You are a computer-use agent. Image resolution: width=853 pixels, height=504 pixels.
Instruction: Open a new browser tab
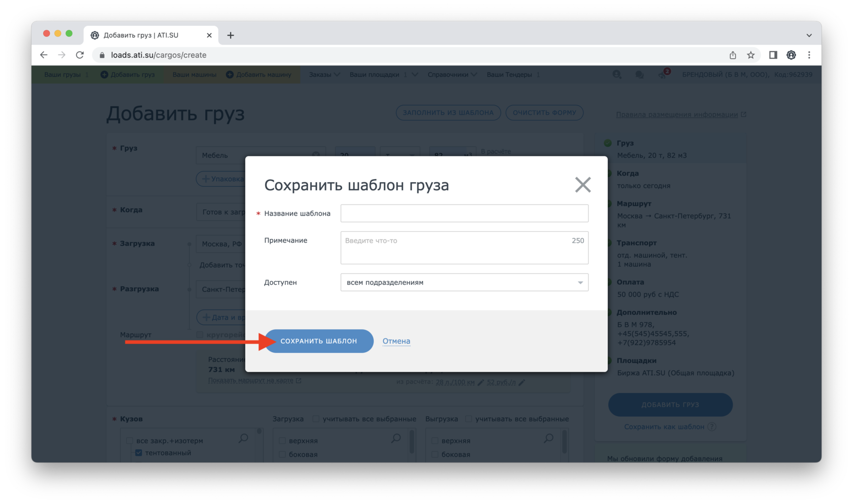[231, 35]
